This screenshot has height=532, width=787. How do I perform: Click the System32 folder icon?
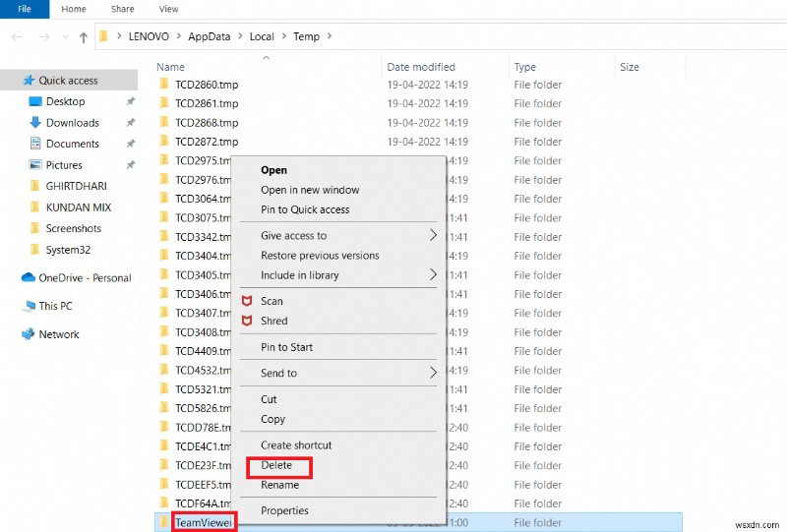[x=34, y=250]
